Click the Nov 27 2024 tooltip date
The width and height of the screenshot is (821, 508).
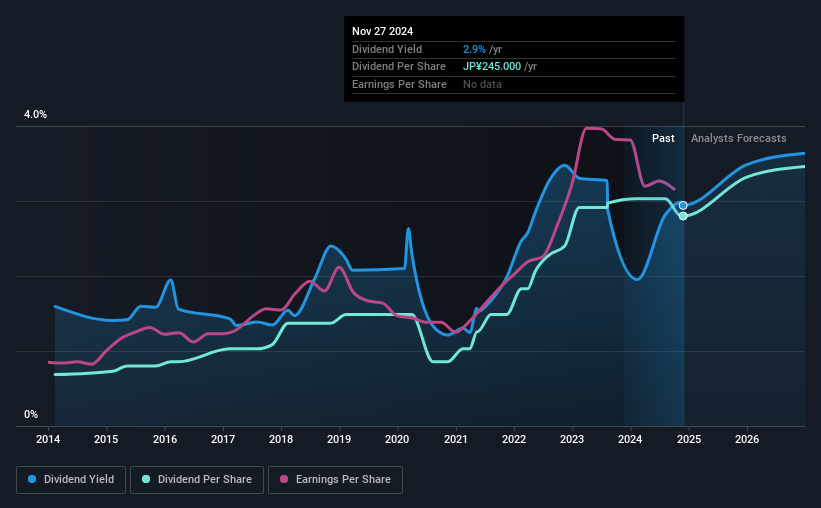[x=382, y=31]
